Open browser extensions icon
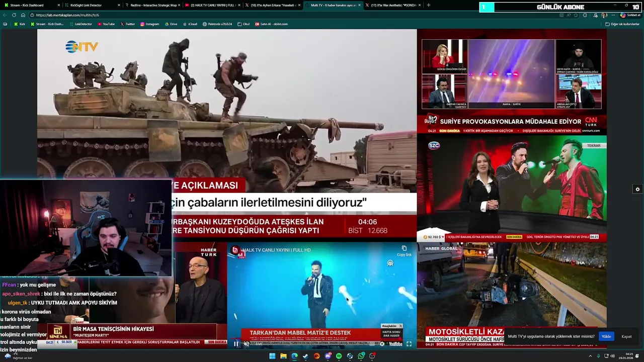The image size is (644, 362). pyautogui.click(x=585, y=15)
